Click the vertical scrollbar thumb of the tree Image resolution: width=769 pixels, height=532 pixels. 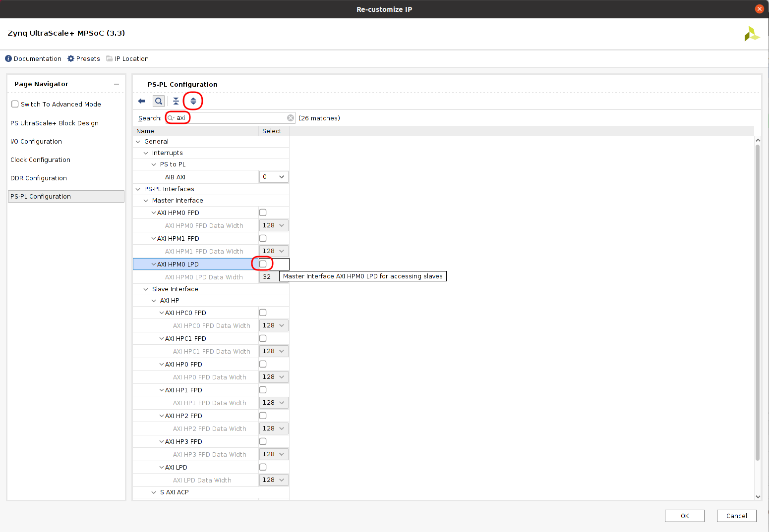[757, 302]
